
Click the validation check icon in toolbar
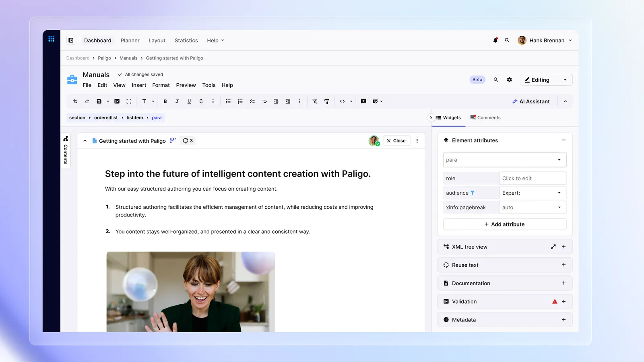(x=117, y=101)
